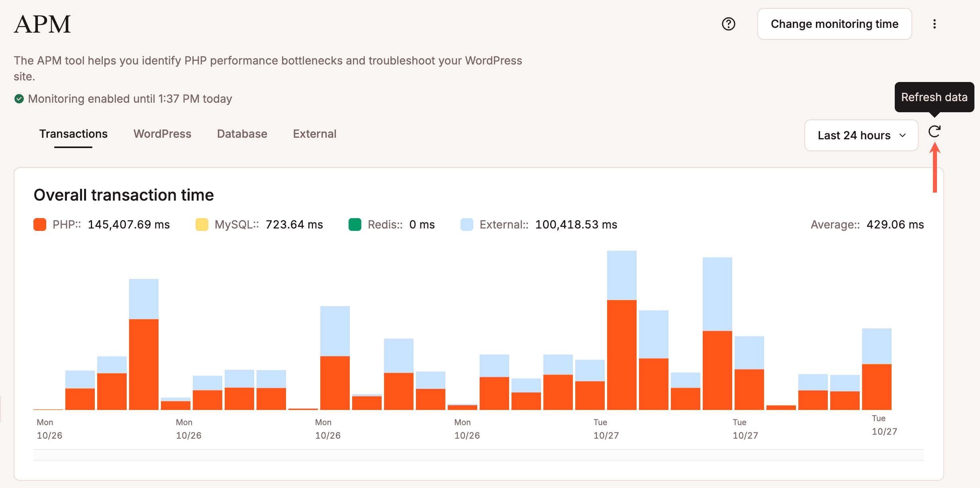Switch to the Database tab
980x488 pixels.
[242, 134]
